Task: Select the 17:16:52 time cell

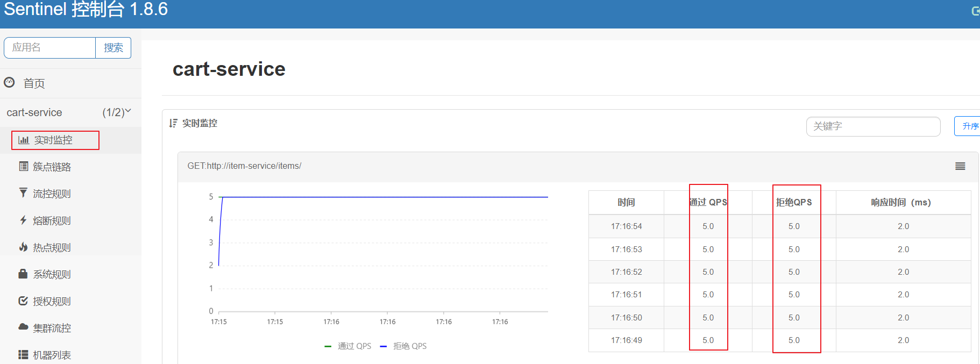Action: pos(626,272)
